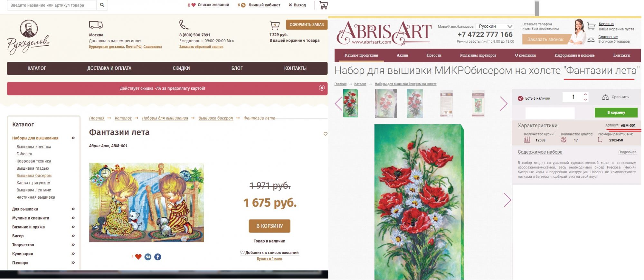The image size is (644, 280).
Task: Go to next gallery thumbnails arrow
Action: (x=504, y=104)
